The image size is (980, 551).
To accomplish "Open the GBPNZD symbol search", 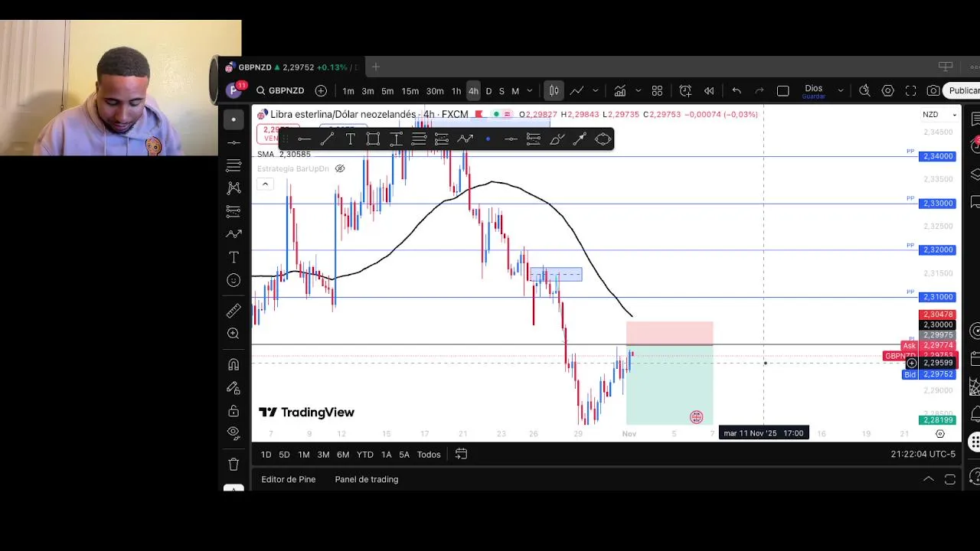I will click(280, 90).
